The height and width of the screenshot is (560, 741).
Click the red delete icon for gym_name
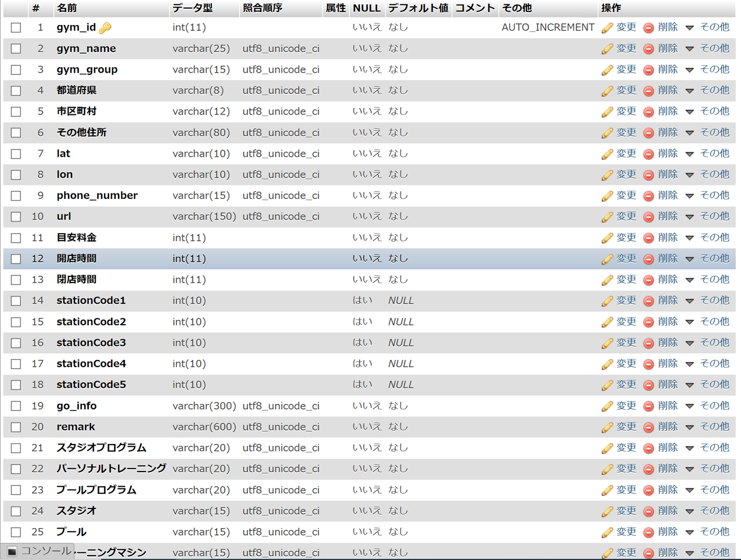(648, 49)
